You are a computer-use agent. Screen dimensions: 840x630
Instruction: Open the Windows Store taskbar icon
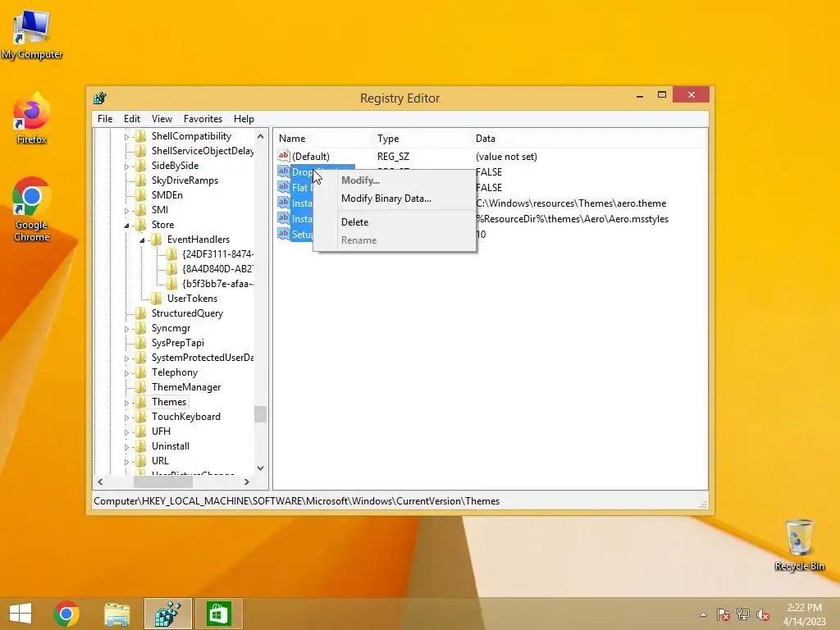218,614
